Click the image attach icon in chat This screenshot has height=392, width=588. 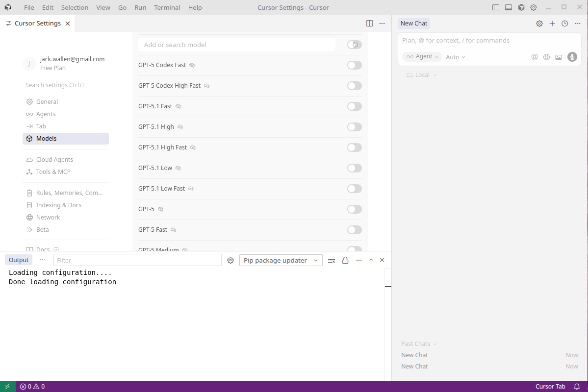(x=558, y=57)
